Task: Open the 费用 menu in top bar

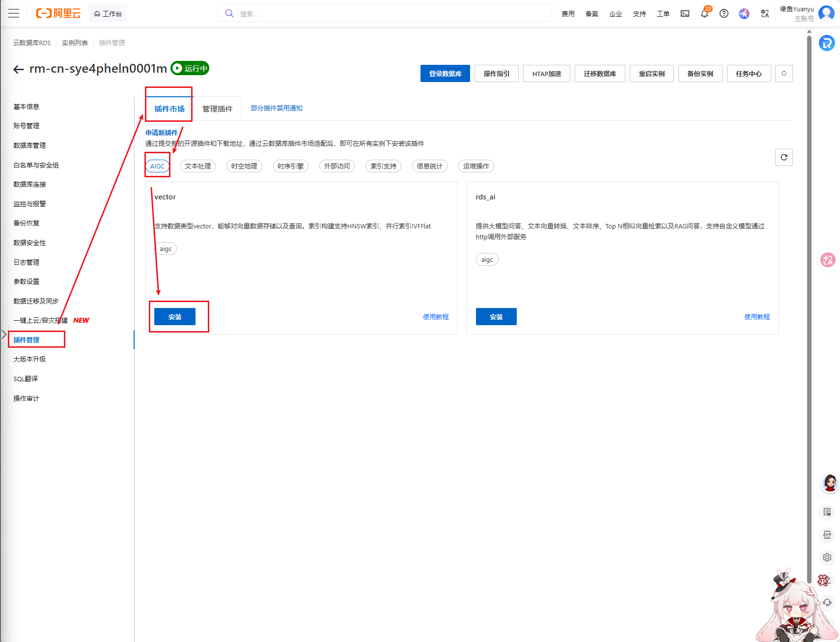Action: pos(568,14)
